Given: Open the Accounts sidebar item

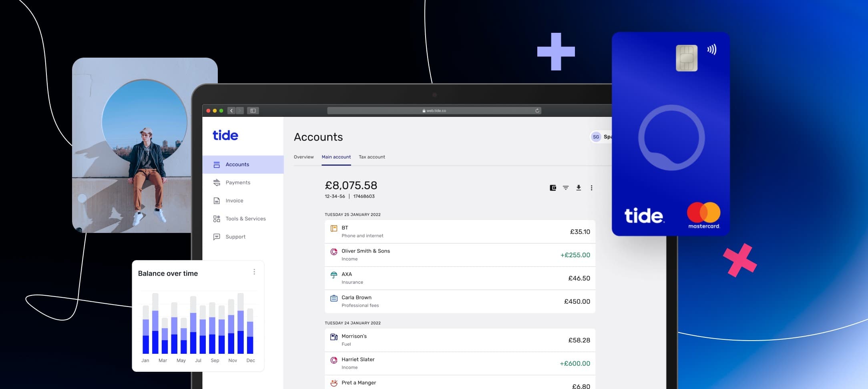Looking at the screenshot, I should [x=243, y=164].
